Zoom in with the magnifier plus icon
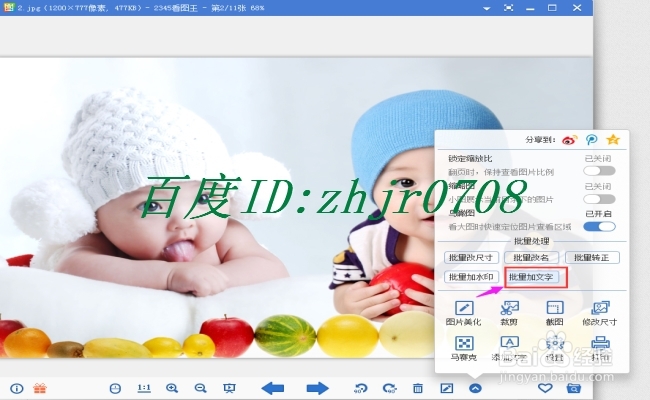The image size is (650, 400). pos(172,388)
